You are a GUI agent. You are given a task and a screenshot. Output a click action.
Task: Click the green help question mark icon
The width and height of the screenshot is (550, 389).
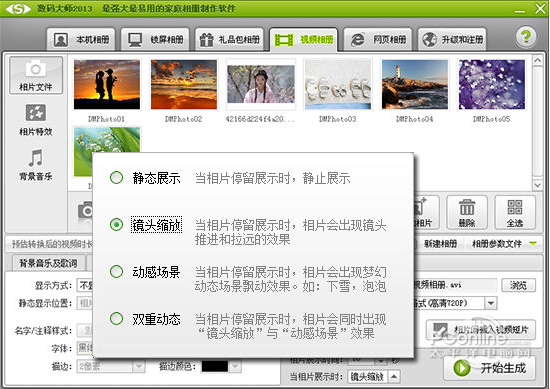pyautogui.click(x=525, y=36)
